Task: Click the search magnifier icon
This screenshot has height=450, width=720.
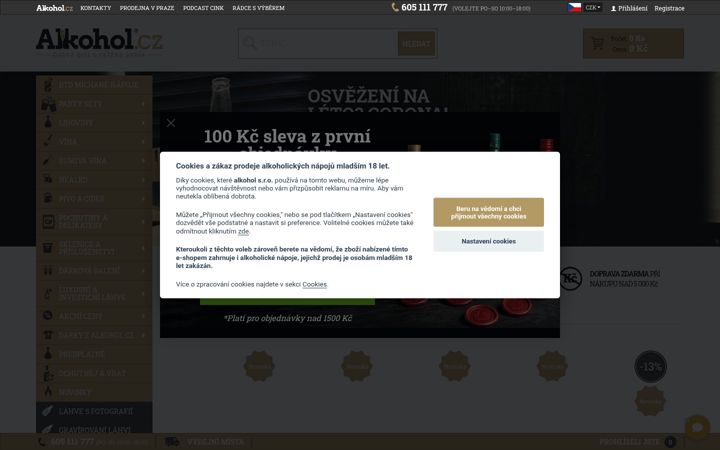Action: click(250, 44)
